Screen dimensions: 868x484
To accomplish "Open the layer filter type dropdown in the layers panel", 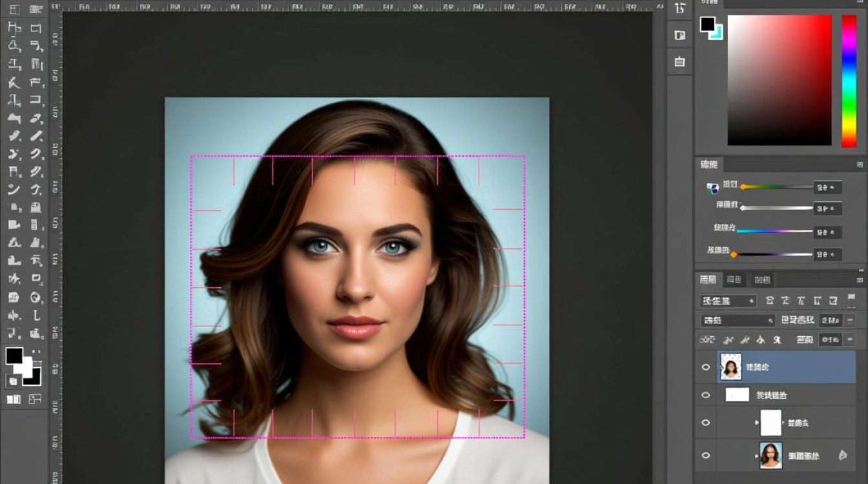I will 728,301.
